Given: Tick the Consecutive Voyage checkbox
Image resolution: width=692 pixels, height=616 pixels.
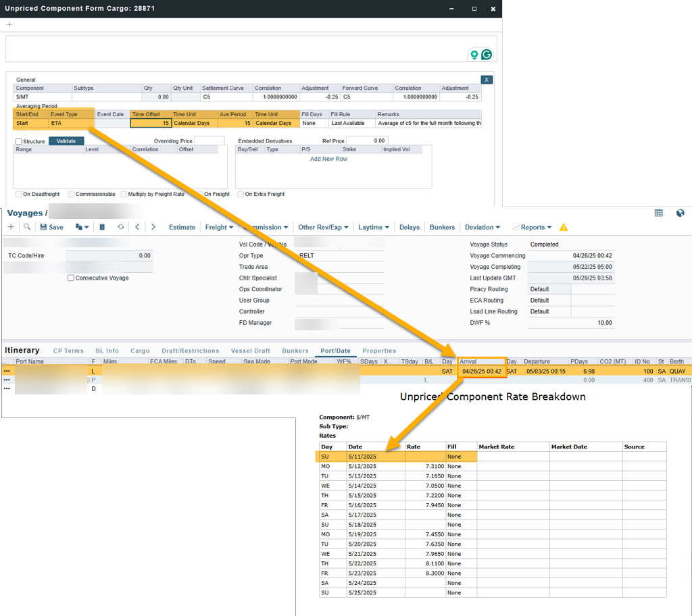Looking at the screenshot, I should [x=71, y=278].
